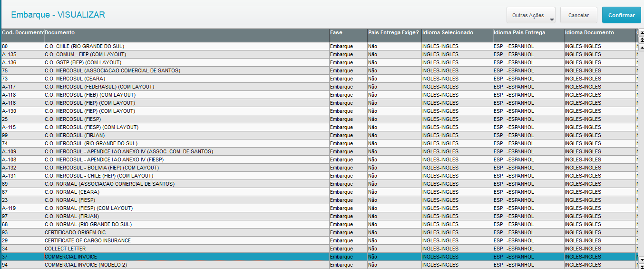Select the row with code A-130

point(319,111)
